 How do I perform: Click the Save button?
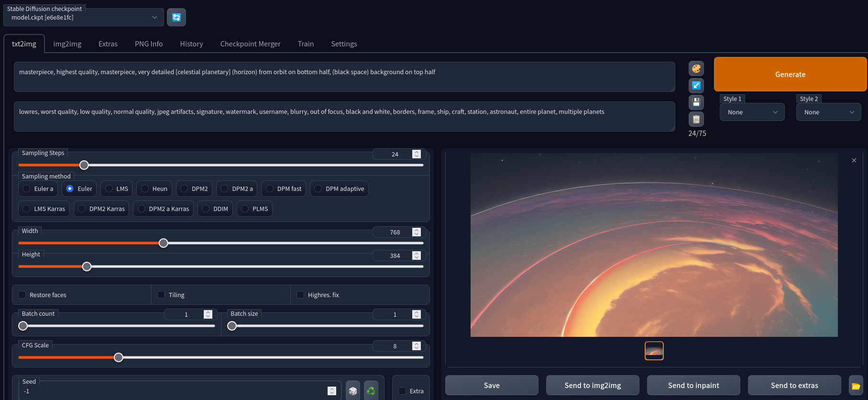pyautogui.click(x=492, y=385)
